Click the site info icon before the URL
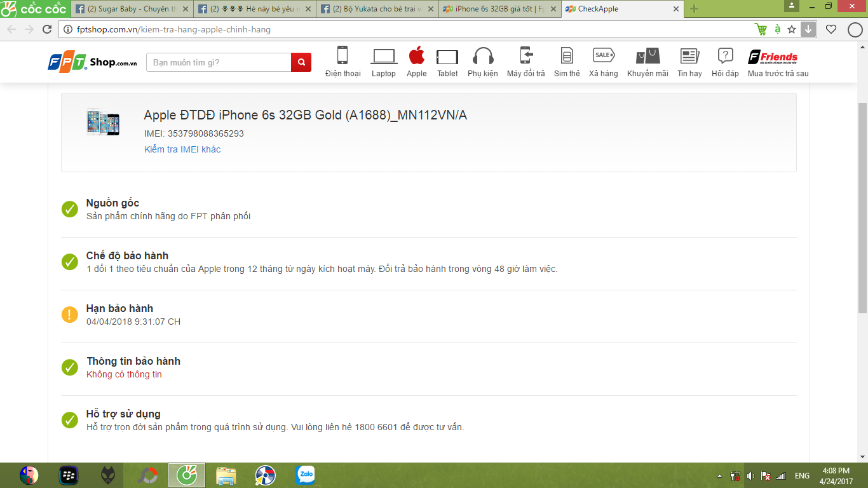Viewport: 868px width, 488px height. [x=67, y=29]
